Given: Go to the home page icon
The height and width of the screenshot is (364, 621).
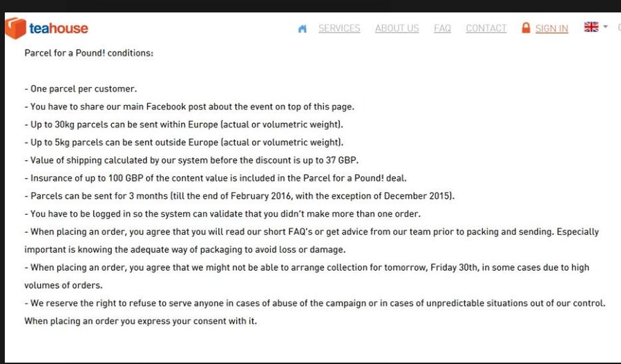Looking at the screenshot, I should coord(302,28).
